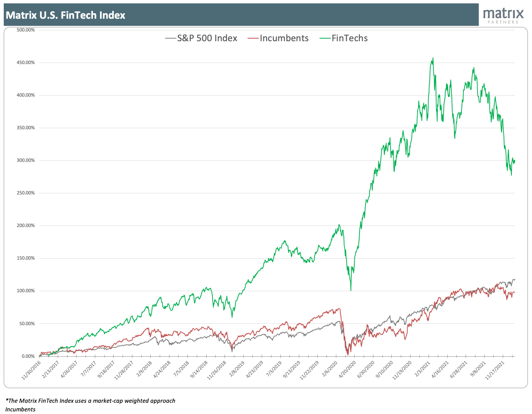Toggle the S&P 500 Index legend entry
The image size is (532, 414).
tap(207, 38)
